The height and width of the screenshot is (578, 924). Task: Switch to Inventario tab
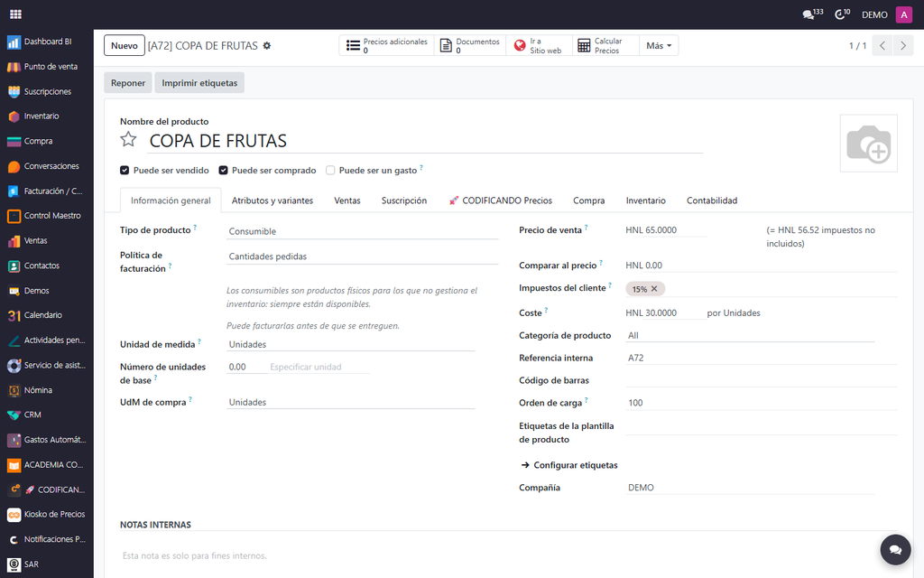click(646, 200)
